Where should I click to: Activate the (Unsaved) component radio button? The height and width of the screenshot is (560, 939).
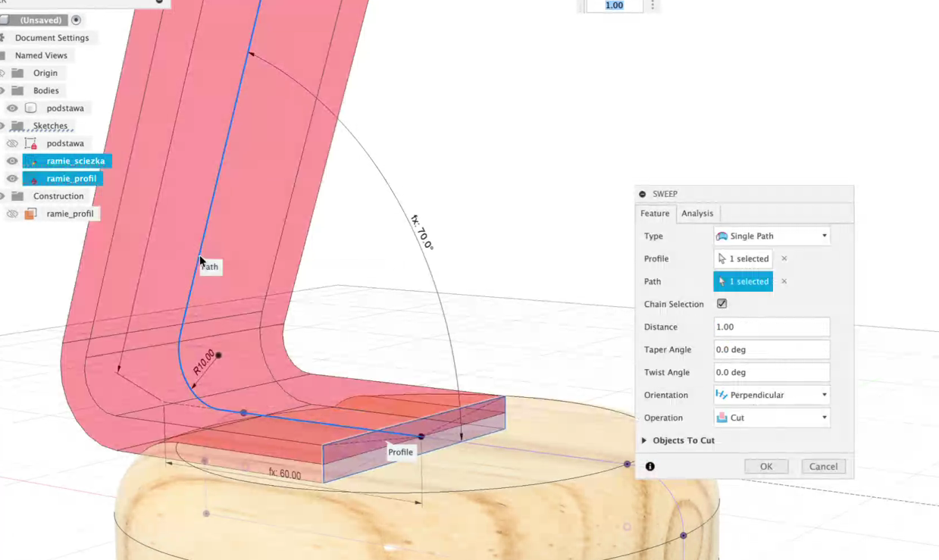pos(76,20)
